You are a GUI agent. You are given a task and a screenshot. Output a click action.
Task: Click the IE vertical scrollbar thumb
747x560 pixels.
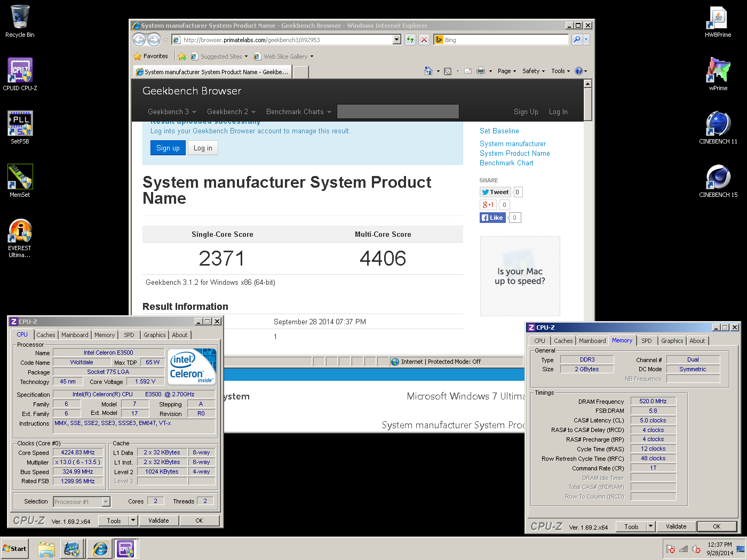point(588,104)
